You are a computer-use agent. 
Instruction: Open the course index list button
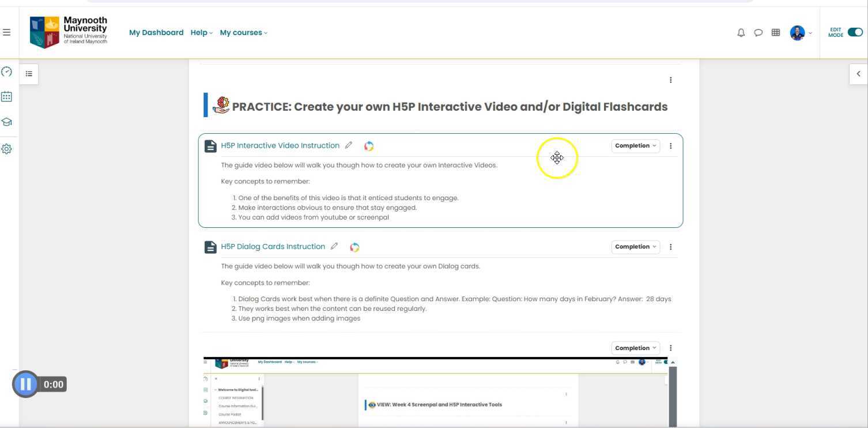[x=29, y=74]
